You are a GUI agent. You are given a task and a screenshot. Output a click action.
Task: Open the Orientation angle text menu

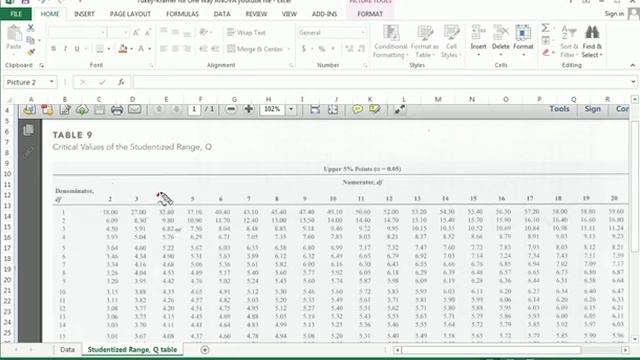205,32
